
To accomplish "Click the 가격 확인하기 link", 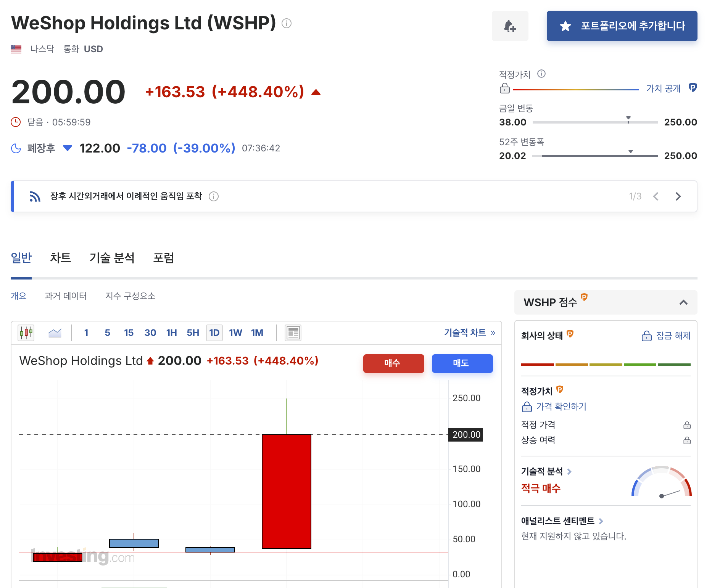I will 561,406.
